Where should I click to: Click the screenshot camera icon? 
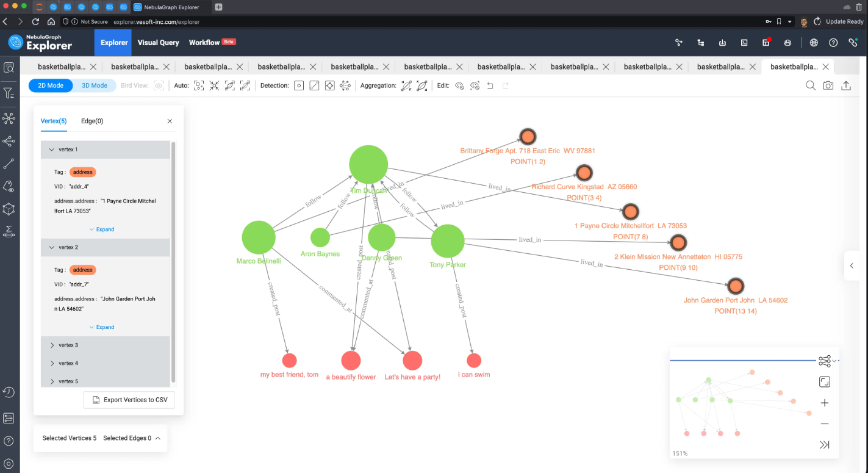[x=828, y=85]
